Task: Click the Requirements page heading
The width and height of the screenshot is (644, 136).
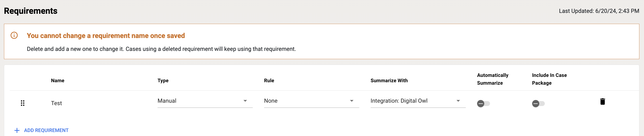Action: pos(31,11)
